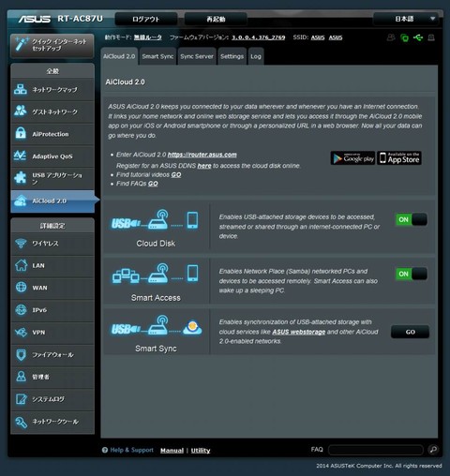
Task: Click the 再起動 reboot button
Action: coord(216,19)
